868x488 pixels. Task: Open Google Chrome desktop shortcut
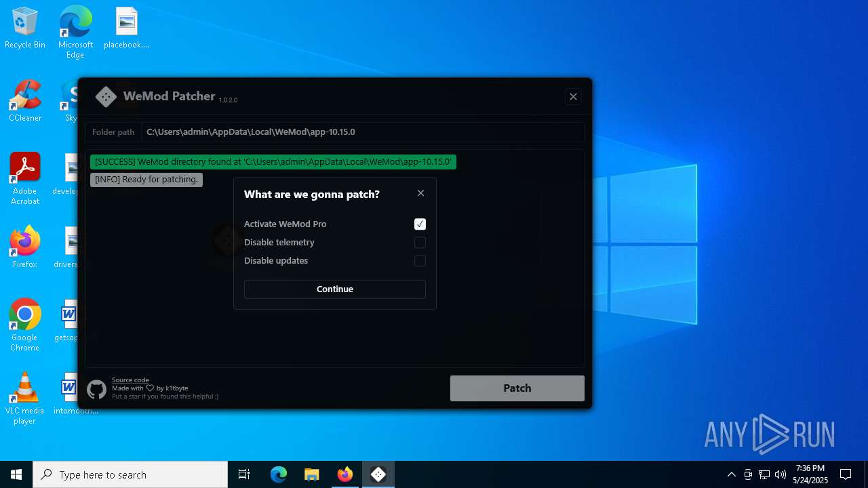[25, 325]
